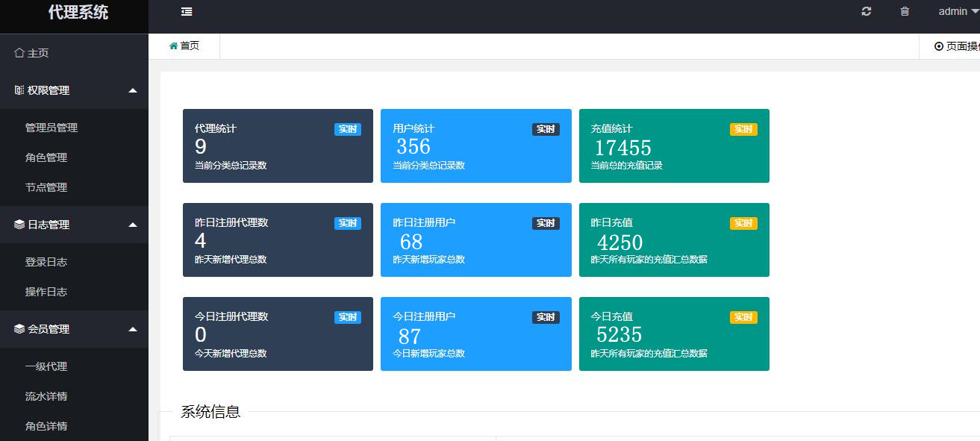This screenshot has height=441, width=980.
Task: Click 实时 badge on 昨日充值 card
Action: 743,223
